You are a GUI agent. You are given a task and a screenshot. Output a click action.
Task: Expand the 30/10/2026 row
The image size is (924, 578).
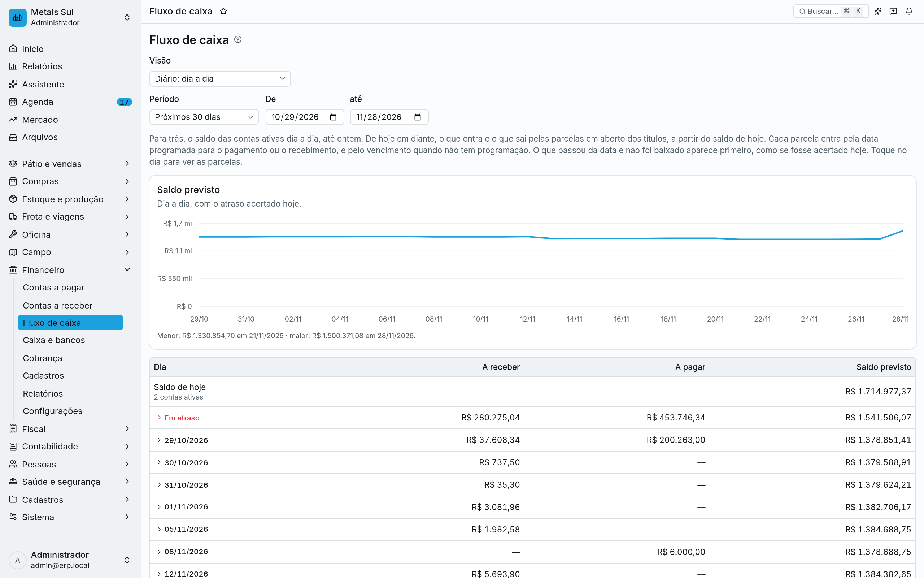[533, 462]
